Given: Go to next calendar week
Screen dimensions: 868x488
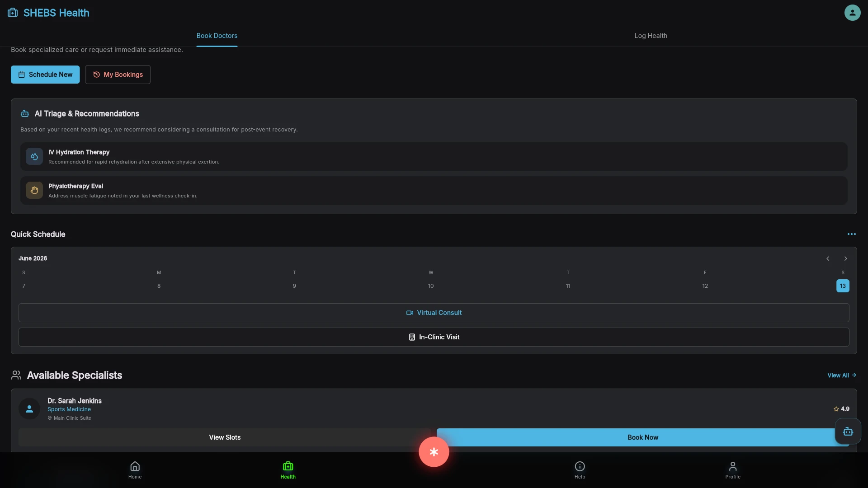Looking at the screenshot, I should coord(845,258).
